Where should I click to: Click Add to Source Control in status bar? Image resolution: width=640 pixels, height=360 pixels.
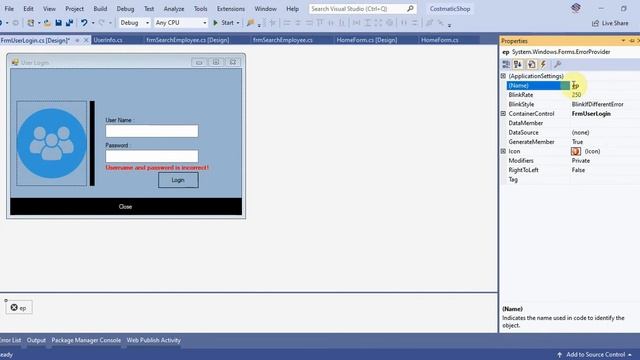pos(595,355)
